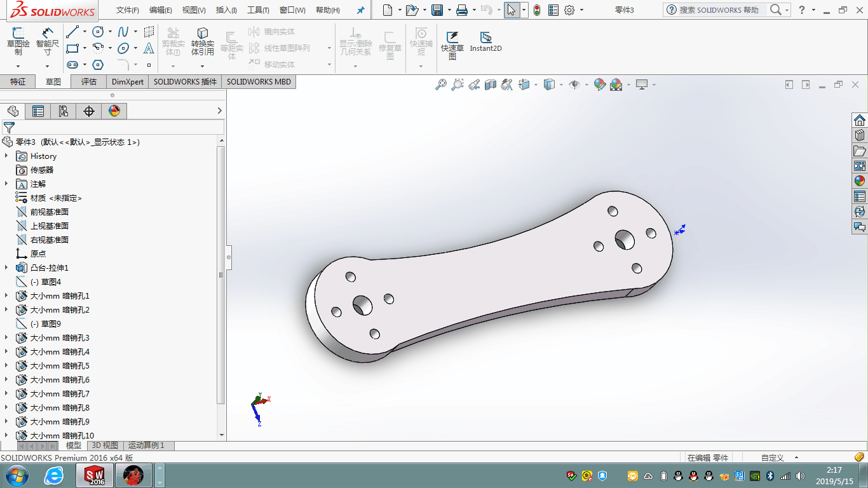Select the Spline sketch tool

(123, 32)
